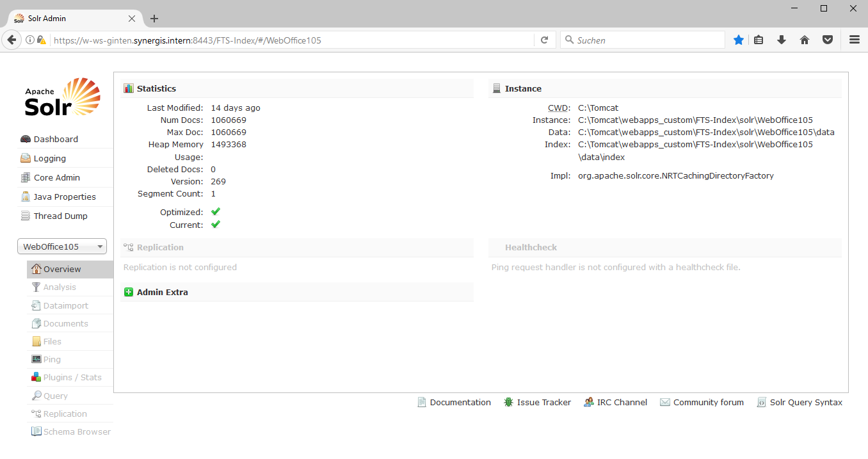This screenshot has height=459, width=868.
Task: Open the Files browser of the core
Action: (x=52, y=341)
